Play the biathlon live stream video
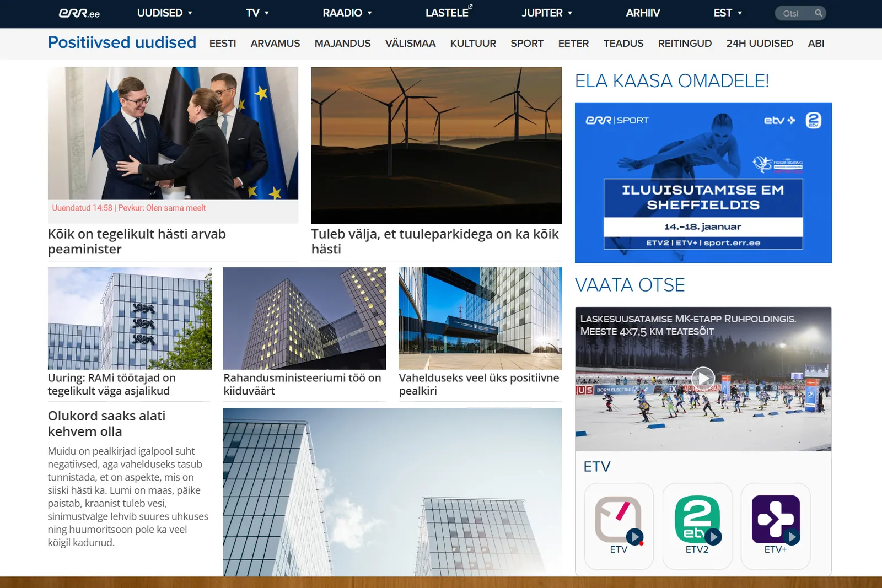882x588 pixels. [x=703, y=378]
